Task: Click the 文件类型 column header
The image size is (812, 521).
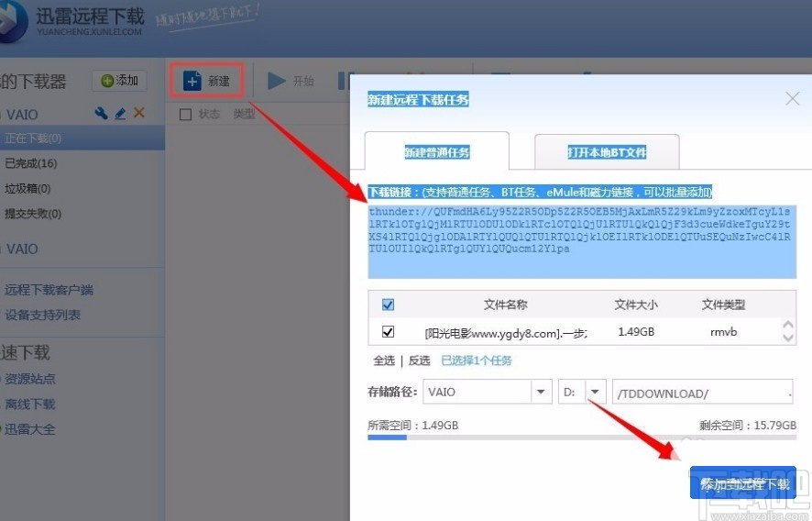Action: tap(723, 305)
